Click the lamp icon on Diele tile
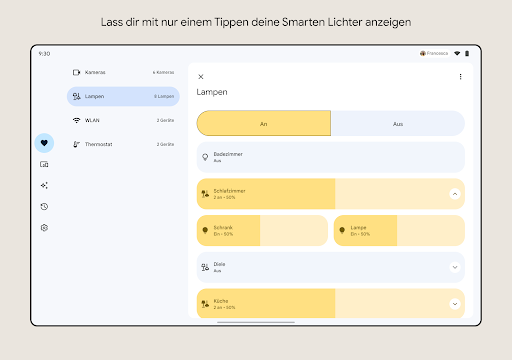 click(x=205, y=267)
